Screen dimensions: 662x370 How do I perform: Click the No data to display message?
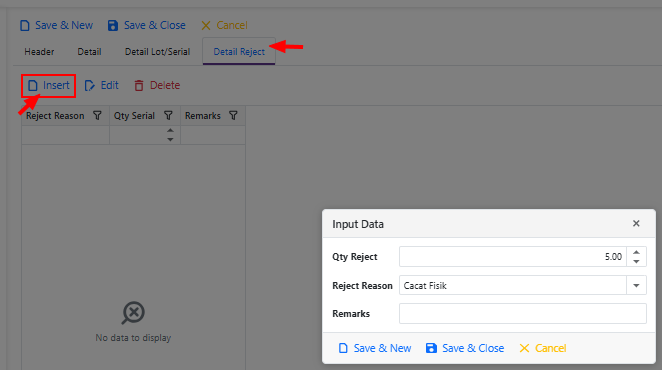click(133, 338)
